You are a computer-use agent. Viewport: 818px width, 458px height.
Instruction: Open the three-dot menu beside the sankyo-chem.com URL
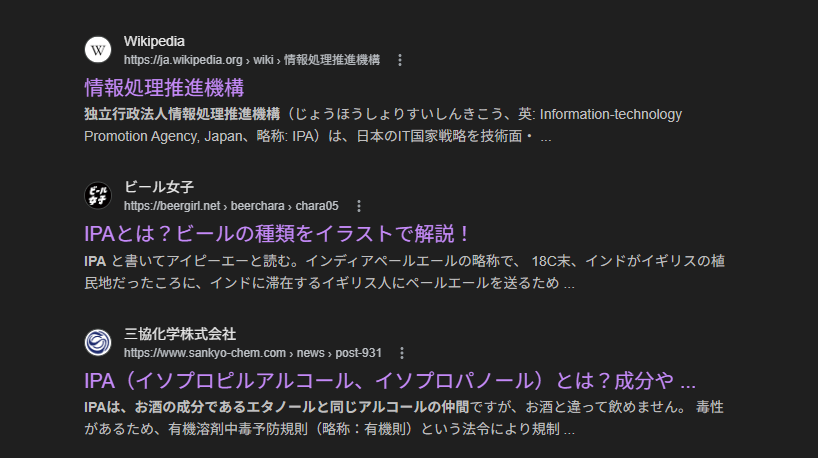click(x=402, y=353)
